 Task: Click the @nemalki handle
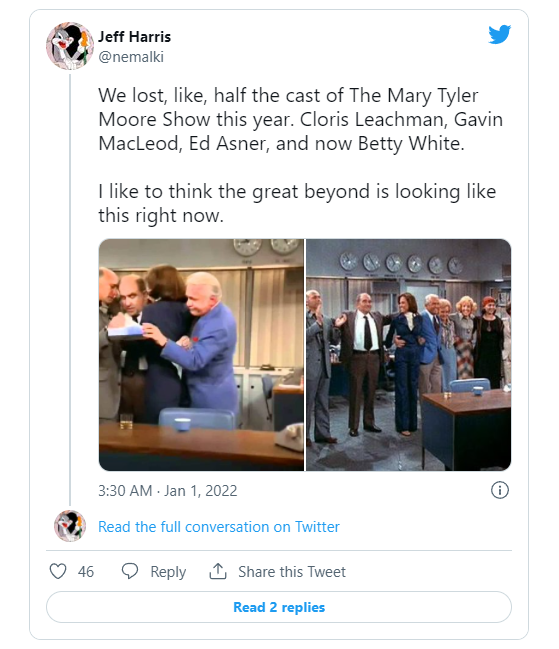point(131,57)
